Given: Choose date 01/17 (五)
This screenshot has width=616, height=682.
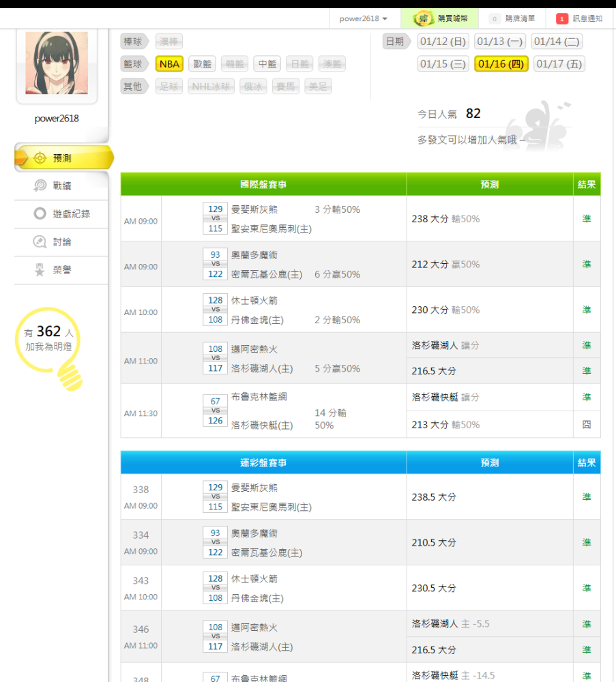Looking at the screenshot, I should click(x=559, y=64).
